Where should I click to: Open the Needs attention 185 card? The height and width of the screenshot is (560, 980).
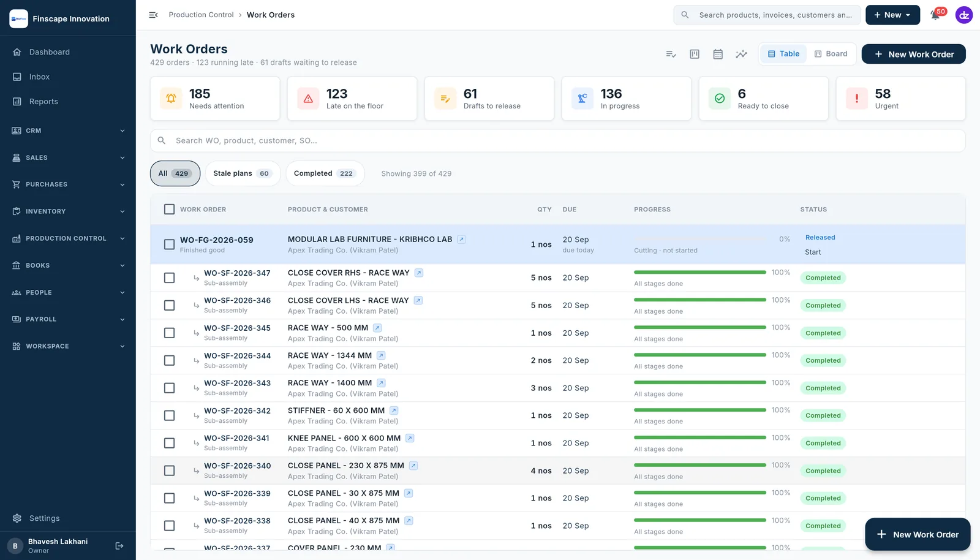coord(215,99)
